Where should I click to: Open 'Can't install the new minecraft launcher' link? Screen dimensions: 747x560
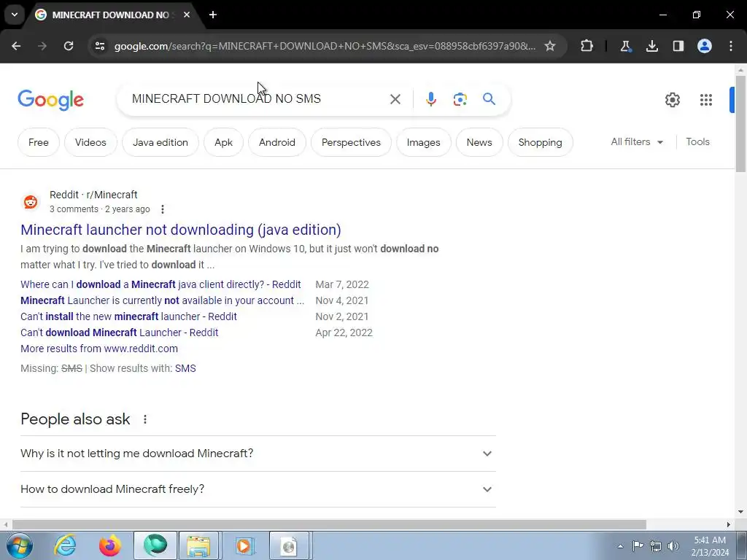[128, 316]
